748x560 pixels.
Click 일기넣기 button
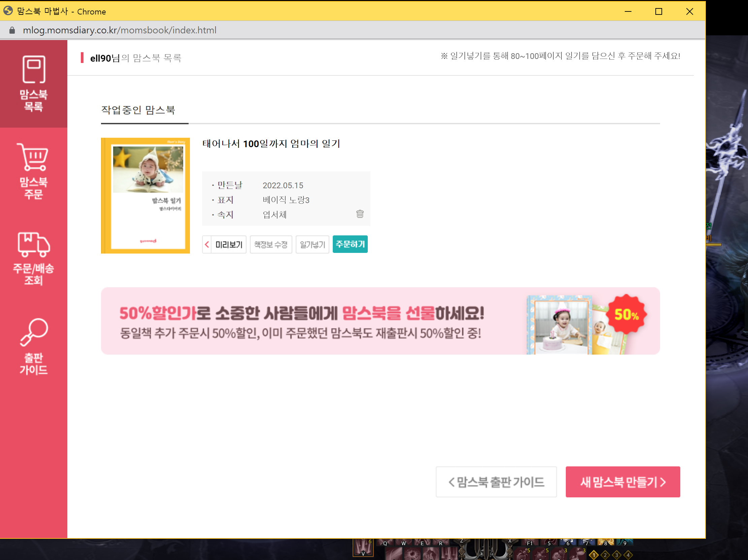tap(312, 244)
